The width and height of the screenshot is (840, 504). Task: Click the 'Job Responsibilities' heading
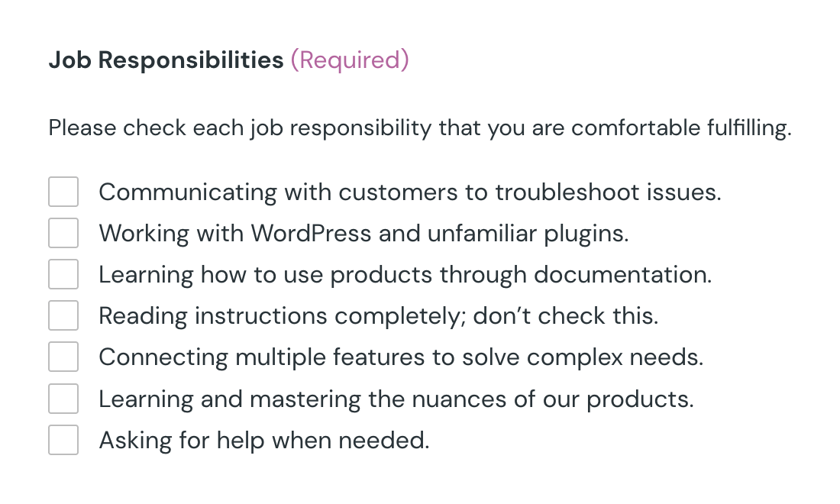click(166, 60)
